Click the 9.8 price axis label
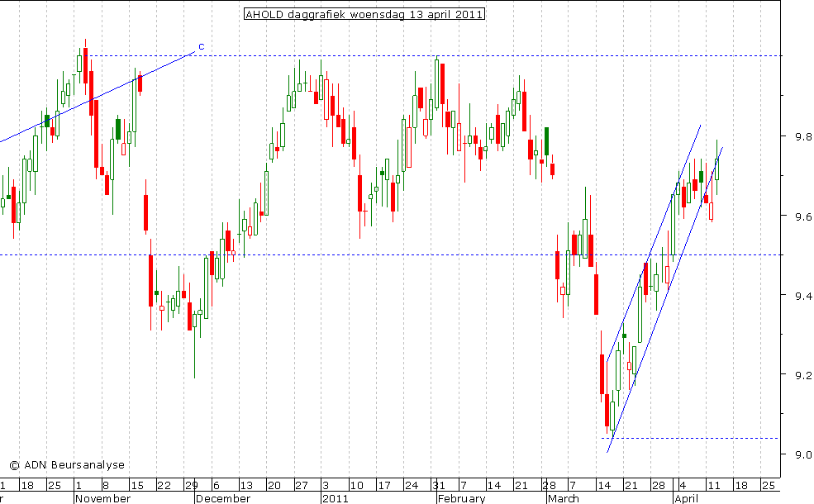Viewport: 814px width, 504px height. tap(789, 137)
